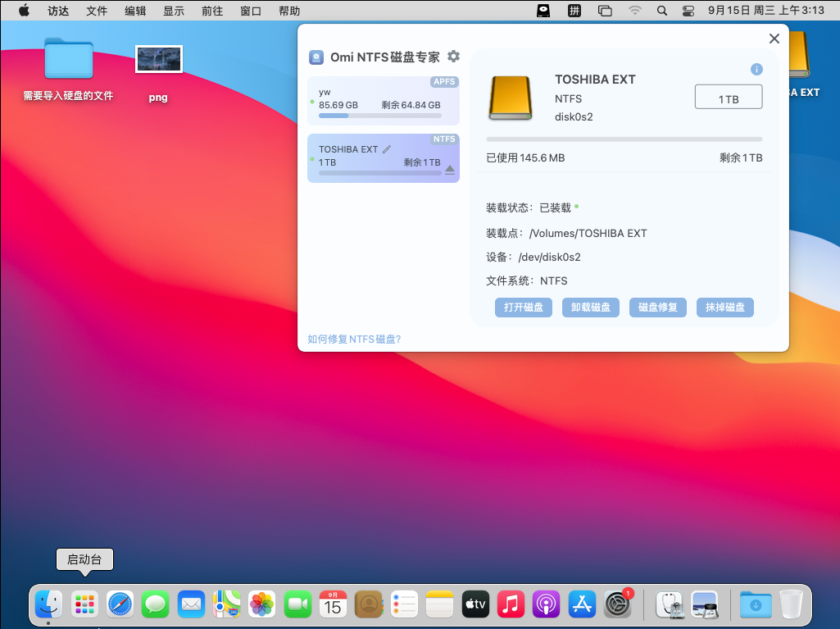
Task: Open Control Center icon
Action: pos(688,11)
